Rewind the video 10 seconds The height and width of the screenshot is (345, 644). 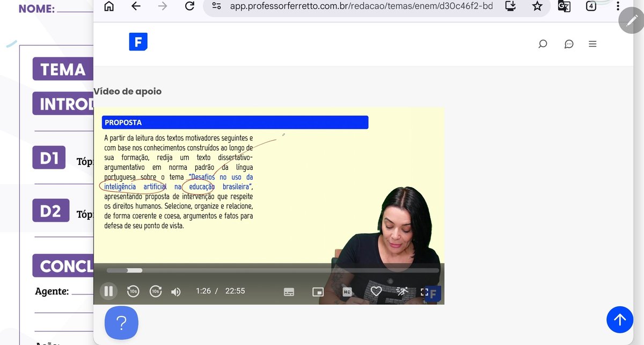tap(133, 291)
